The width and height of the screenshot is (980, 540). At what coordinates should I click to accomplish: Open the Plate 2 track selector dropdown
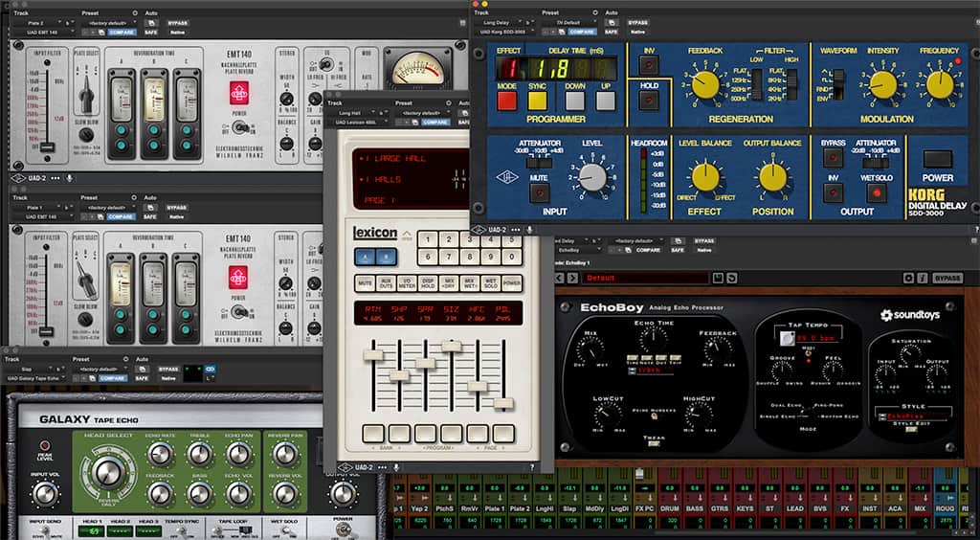point(38,23)
